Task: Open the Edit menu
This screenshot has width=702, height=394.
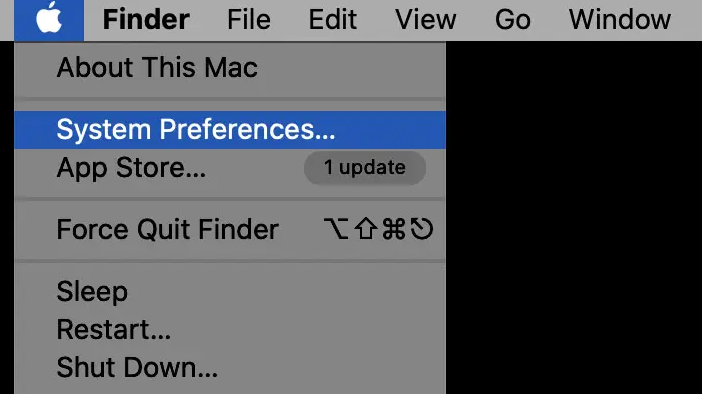Action: (x=333, y=20)
